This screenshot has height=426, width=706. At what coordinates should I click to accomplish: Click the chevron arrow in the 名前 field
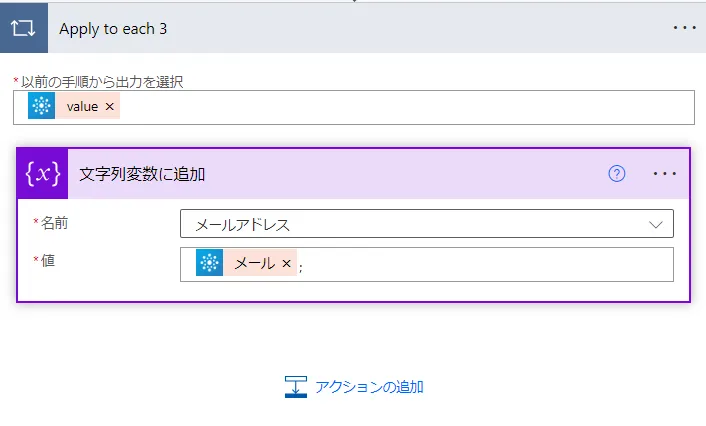656,224
